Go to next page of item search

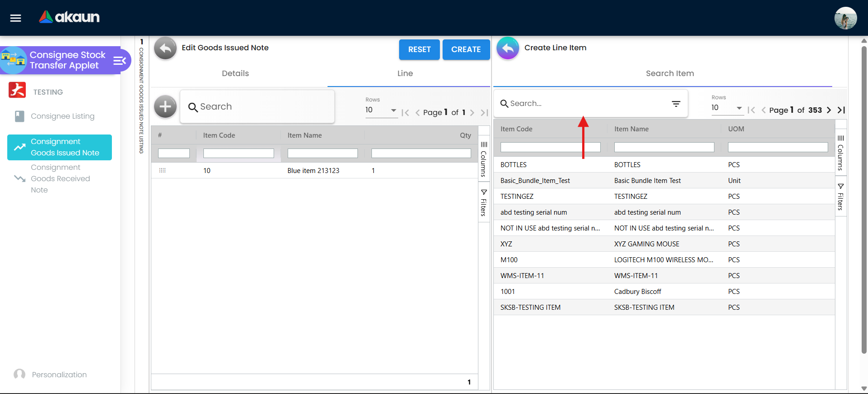click(x=829, y=110)
